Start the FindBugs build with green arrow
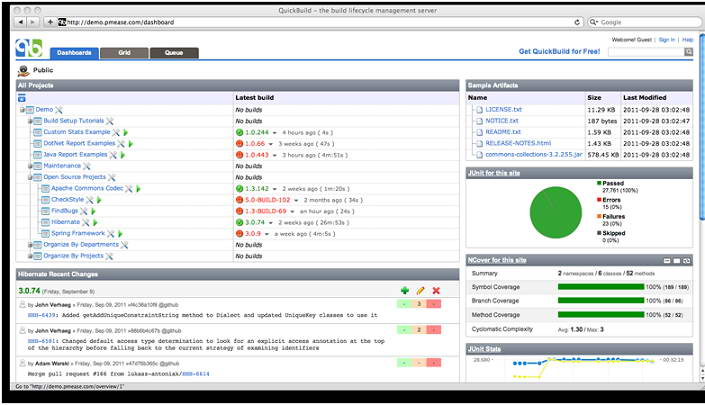The height and width of the screenshot is (405, 705). [94, 211]
